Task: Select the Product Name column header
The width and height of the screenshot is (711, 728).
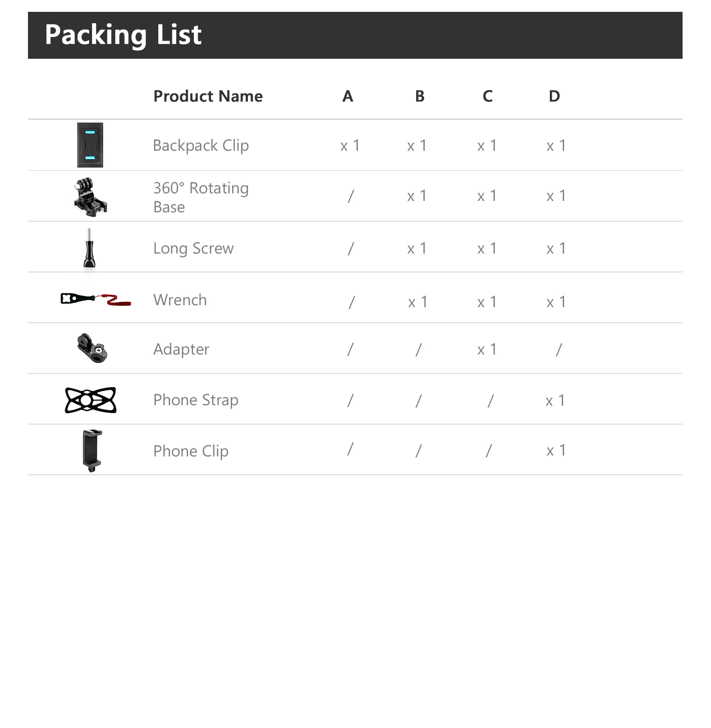Action: click(x=208, y=96)
